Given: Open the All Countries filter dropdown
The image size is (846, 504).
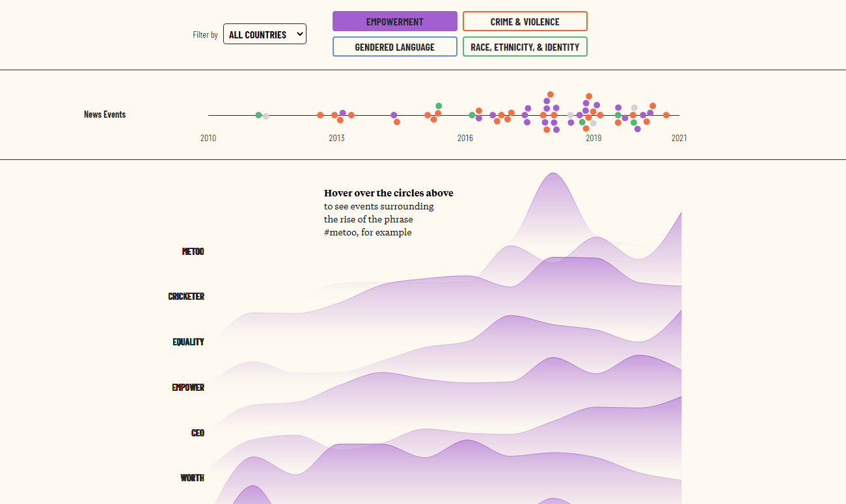Looking at the screenshot, I should coord(265,34).
